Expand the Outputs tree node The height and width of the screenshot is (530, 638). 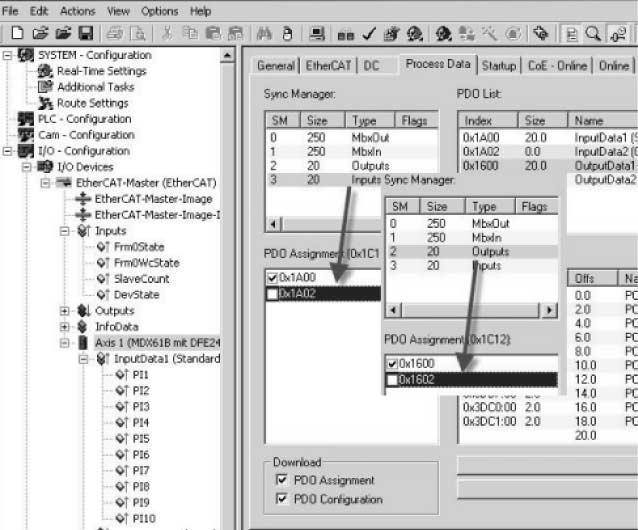click(x=64, y=311)
